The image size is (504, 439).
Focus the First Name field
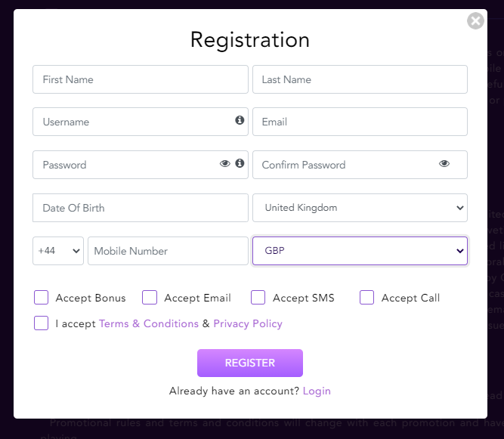pyautogui.click(x=141, y=79)
